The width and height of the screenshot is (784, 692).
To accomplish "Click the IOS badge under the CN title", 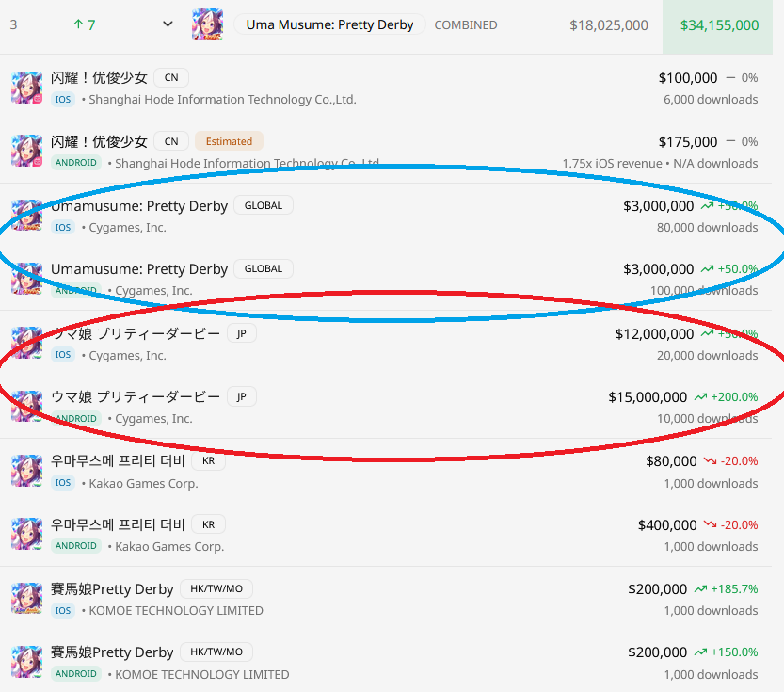I will pos(62,100).
